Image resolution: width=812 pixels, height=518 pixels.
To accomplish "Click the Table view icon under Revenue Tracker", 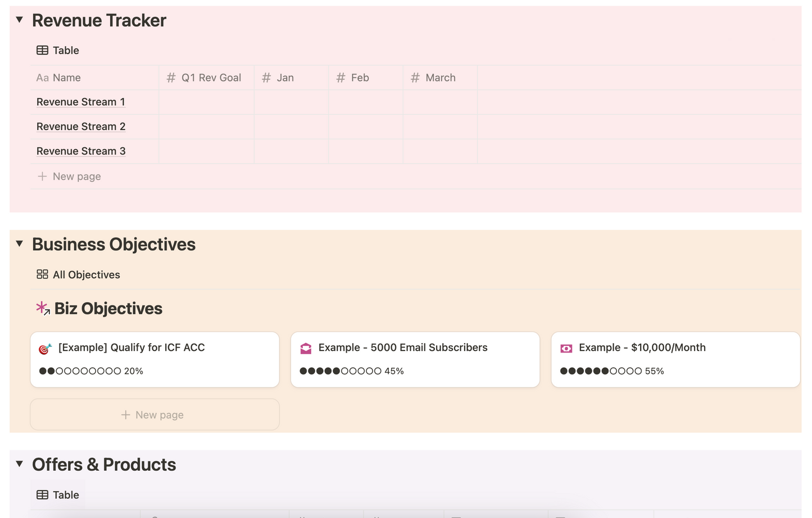I will (x=42, y=50).
